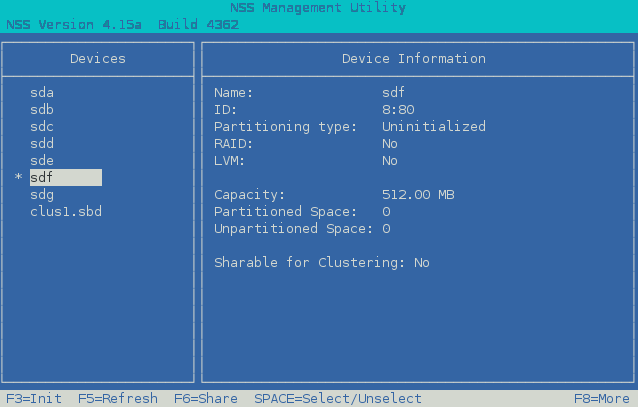Choose the sdc device entry
Screen dimensions: 639x407
[x=42, y=127]
